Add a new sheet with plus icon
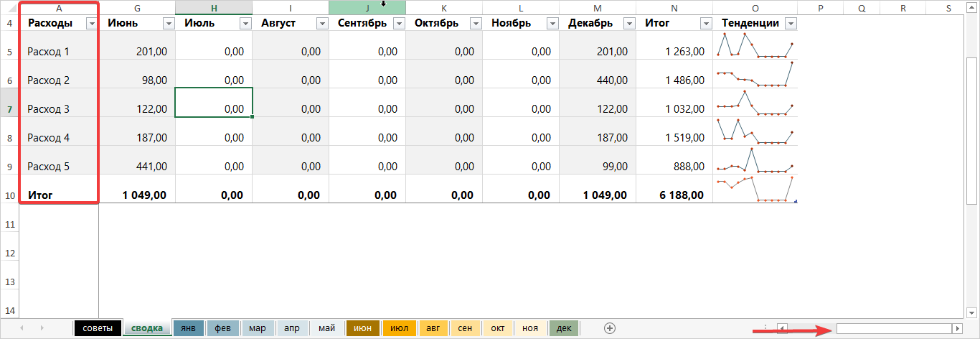Viewport: 980px width, 339px height. click(x=610, y=328)
